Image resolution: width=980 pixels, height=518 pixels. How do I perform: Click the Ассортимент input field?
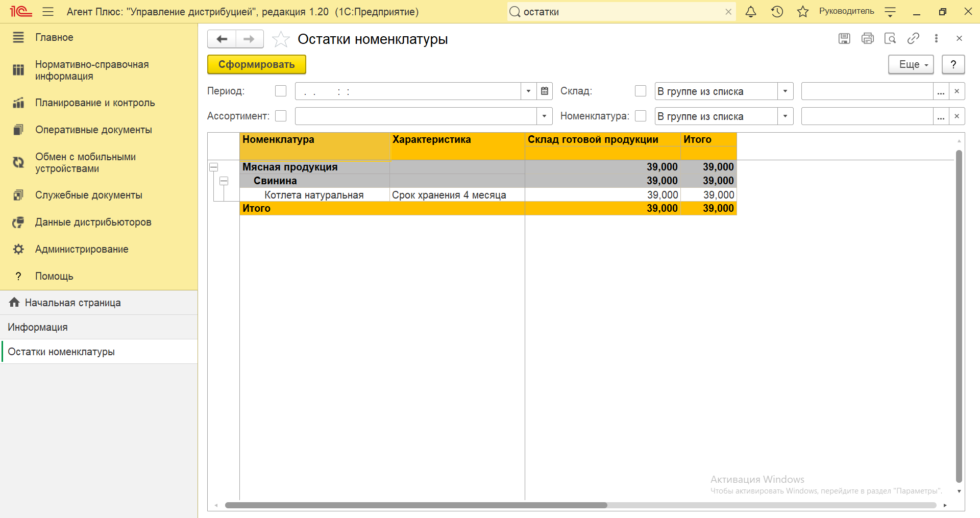[416, 116]
